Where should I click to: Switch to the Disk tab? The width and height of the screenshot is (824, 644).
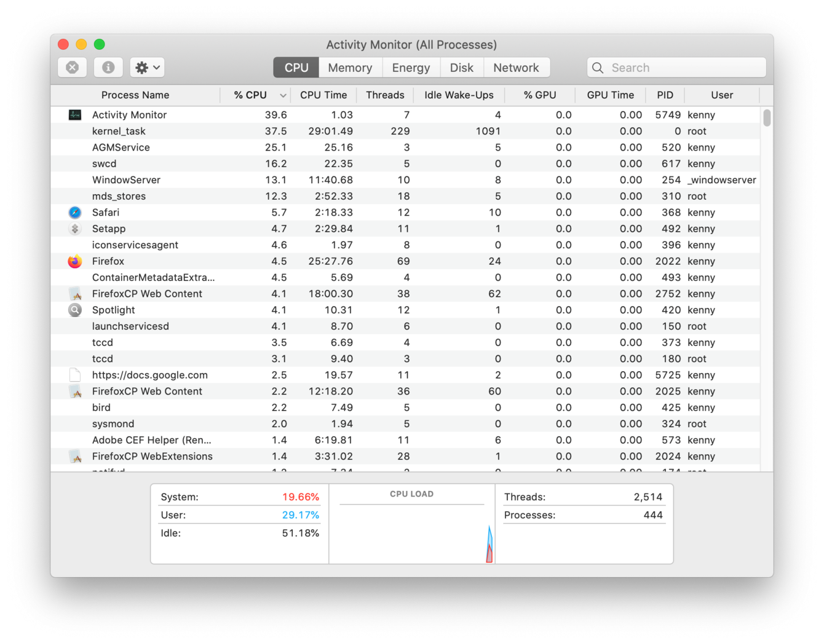[x=462, y=68]
